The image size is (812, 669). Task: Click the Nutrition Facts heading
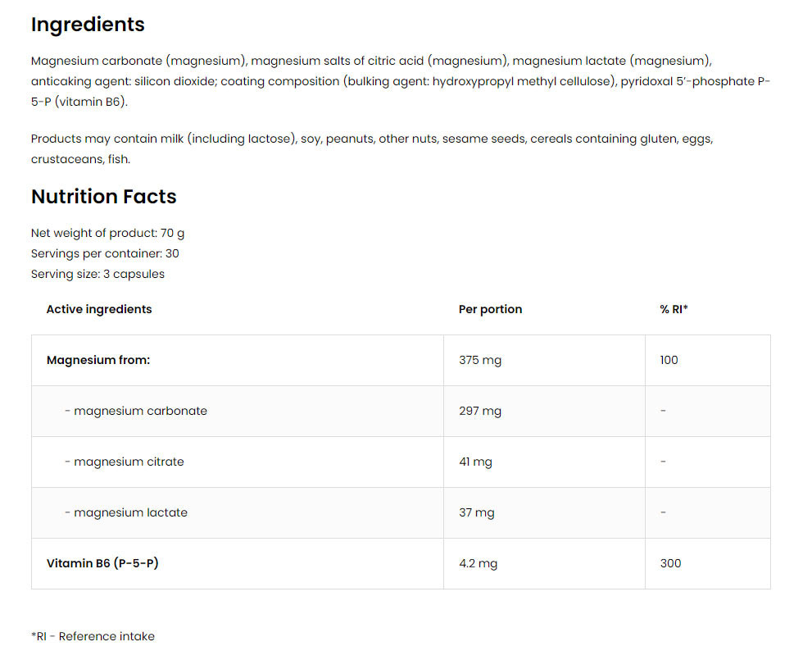coord(103,197)
